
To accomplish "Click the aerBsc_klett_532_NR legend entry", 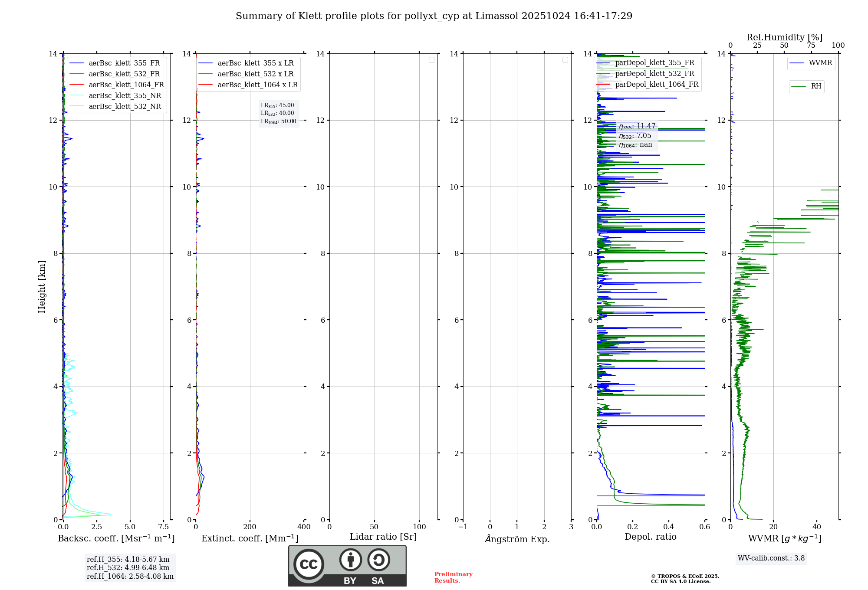I will [125, 107].
